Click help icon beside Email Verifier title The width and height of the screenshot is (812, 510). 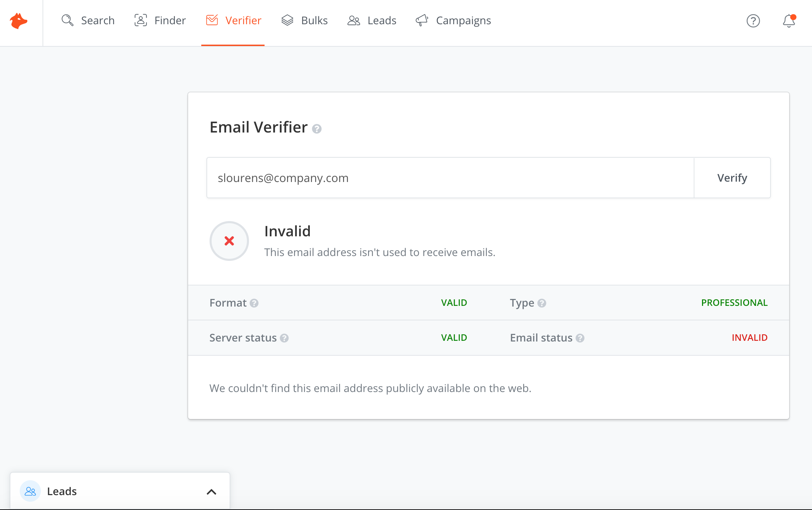tap(317, 129)
